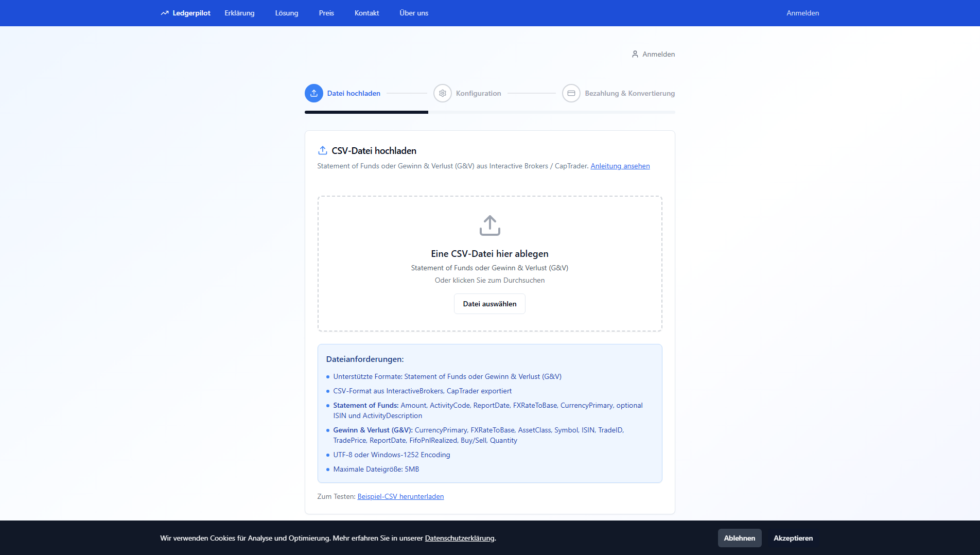Image resolution: width=980 pixels, height=555 pixels.
Task: Go to the Preis page
Action: click(326, 13)
